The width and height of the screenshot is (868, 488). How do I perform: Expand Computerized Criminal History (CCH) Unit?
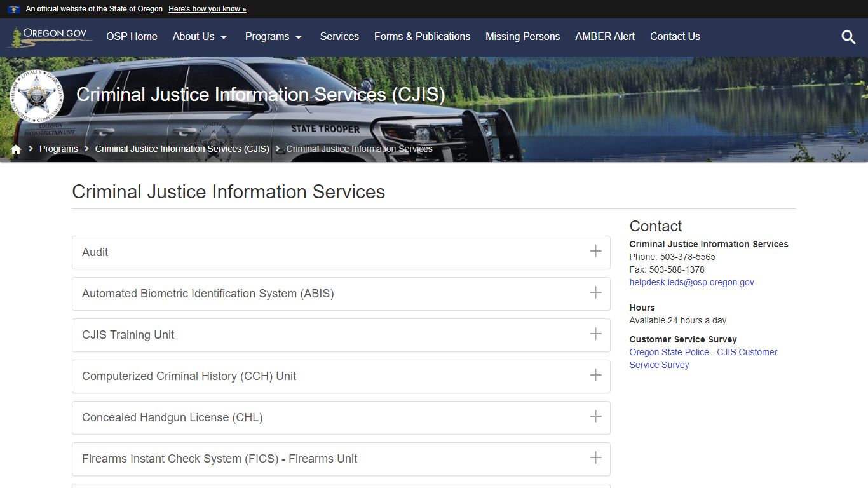point(341,376)
